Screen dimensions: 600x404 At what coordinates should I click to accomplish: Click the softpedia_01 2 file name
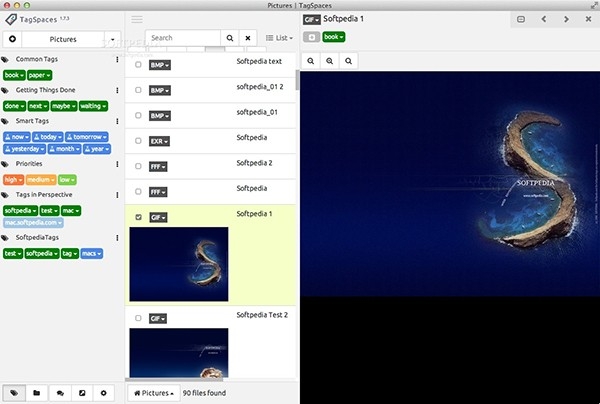click(x=260, y=87)
